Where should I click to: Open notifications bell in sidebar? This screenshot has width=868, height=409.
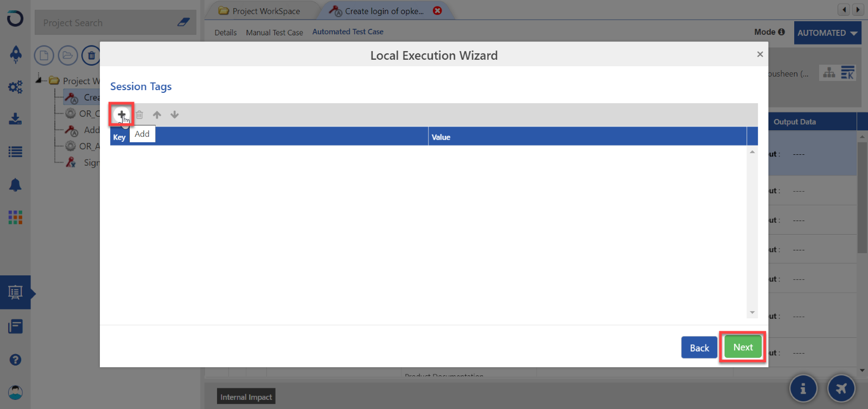pos(15,185)
